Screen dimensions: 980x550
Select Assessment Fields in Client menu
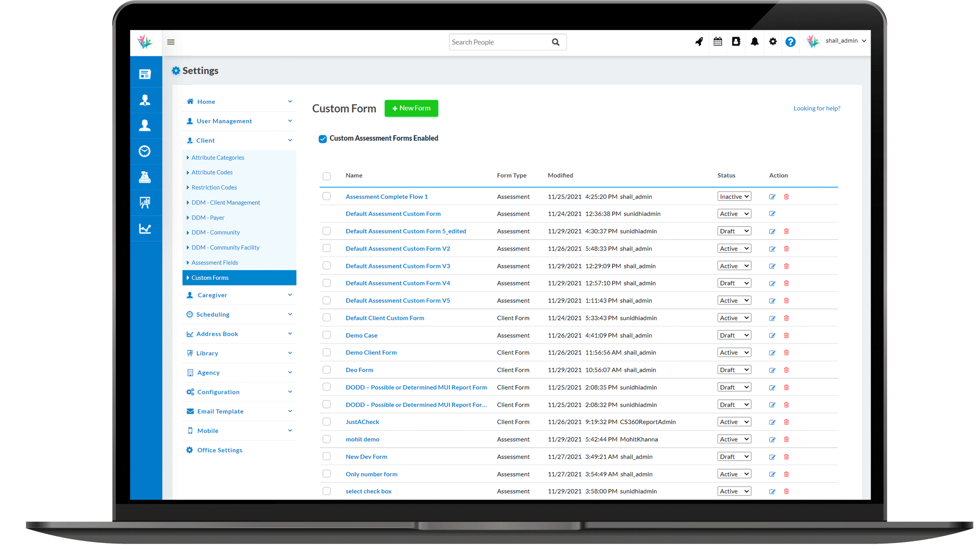point(215,263)
